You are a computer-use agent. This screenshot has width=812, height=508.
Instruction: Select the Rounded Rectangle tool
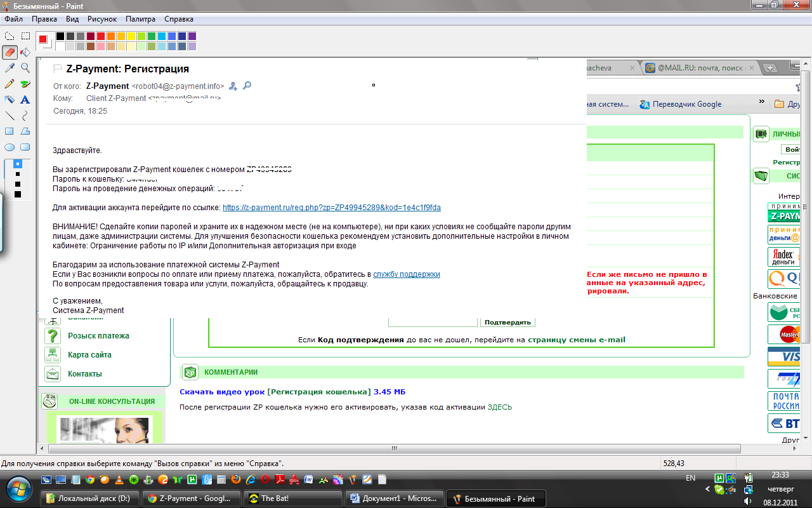click(x=25, y=147)
